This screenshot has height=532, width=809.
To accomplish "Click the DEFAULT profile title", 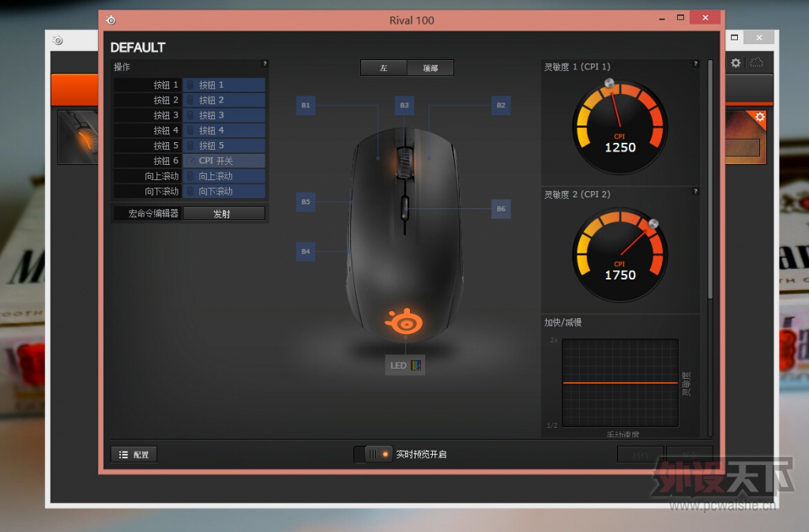I will click(137, 47).
